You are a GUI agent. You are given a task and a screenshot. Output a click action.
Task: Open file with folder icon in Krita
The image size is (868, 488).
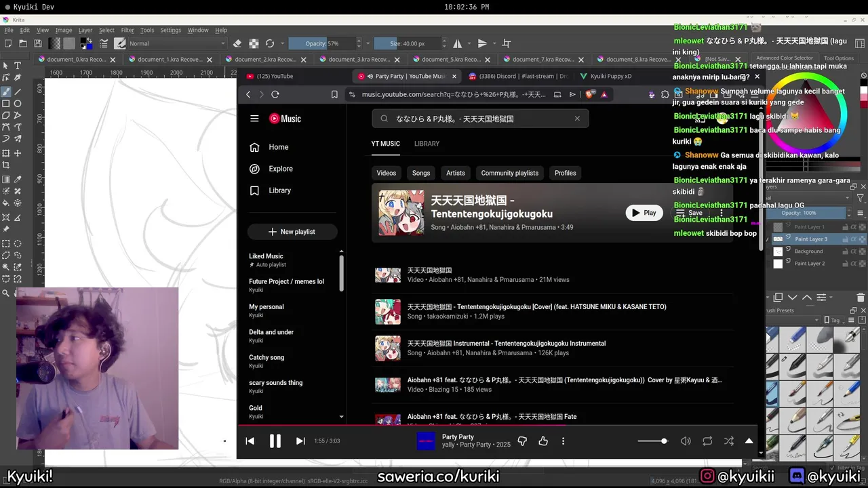coord(22,43)
